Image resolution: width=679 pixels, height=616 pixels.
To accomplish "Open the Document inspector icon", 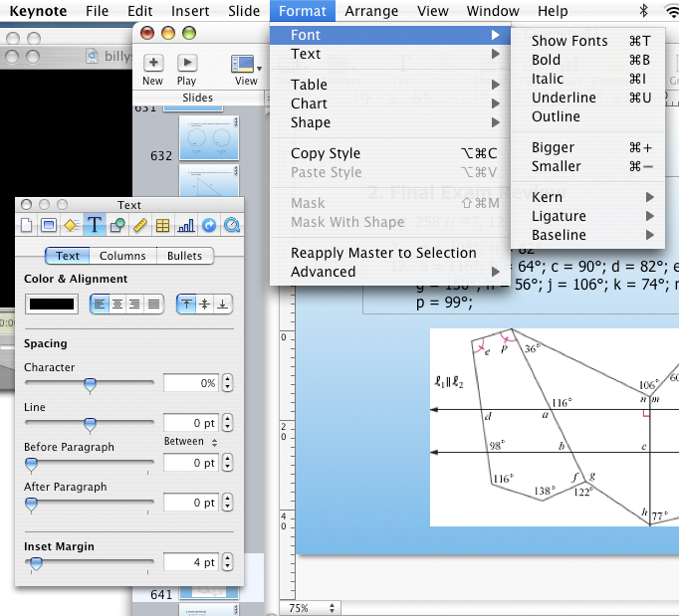I will pos(27,226).
